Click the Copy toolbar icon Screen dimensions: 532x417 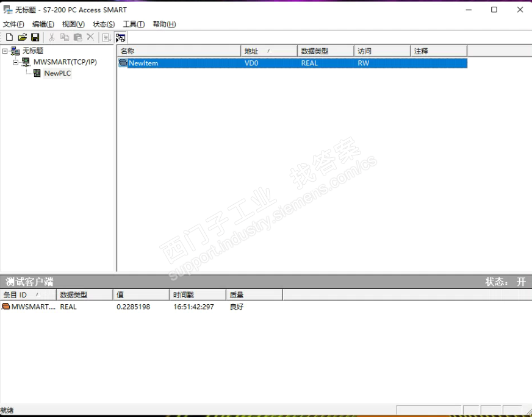point(65,37)
